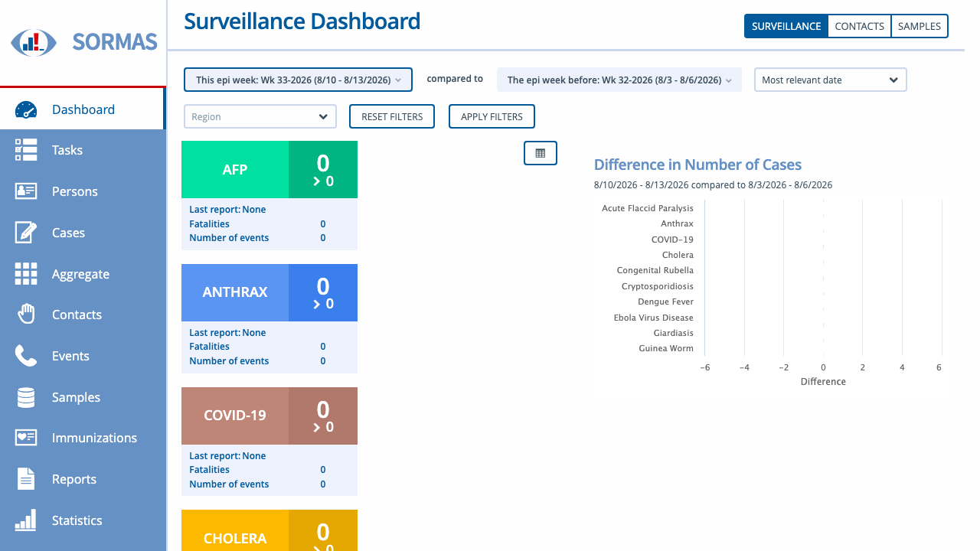This screenshot has height=551, width=980.
Task: Click the Immunizations card icon
Action: point(26,438)
